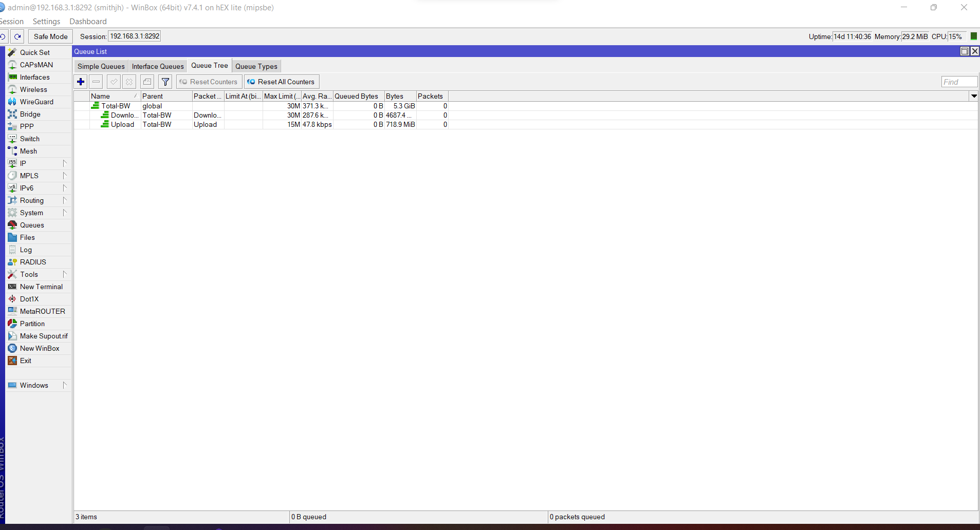980x530 pixels.
Task: Open the CAPsMAN menu entry
Action: pos(39,65)
